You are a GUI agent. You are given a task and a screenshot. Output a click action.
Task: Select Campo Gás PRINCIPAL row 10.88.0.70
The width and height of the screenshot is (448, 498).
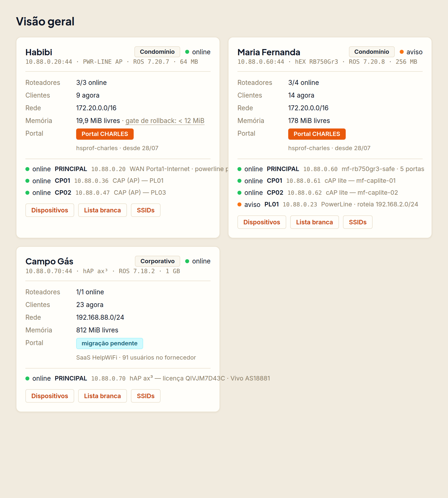tap(118, 378)
